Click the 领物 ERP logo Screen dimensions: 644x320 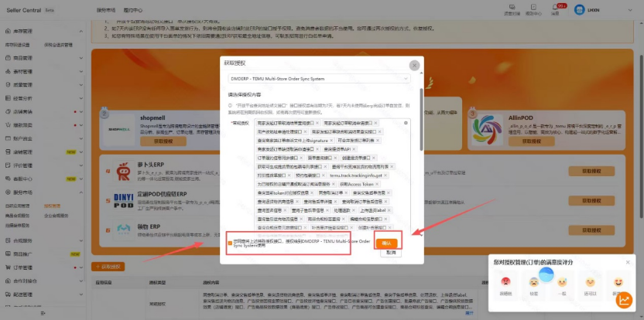pos(124,230)
